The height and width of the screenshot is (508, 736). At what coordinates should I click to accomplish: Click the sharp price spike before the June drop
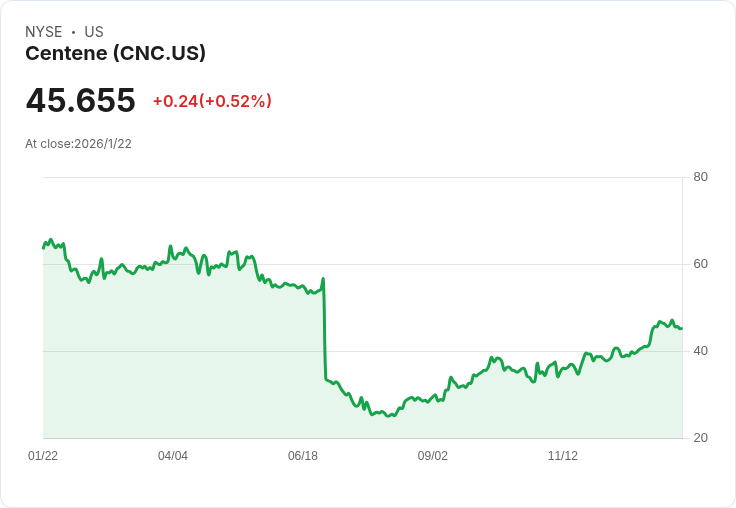[x=323, y=279]
